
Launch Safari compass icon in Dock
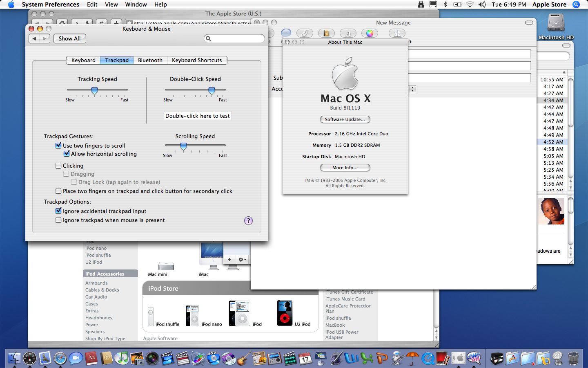click(x=60, y=358)
